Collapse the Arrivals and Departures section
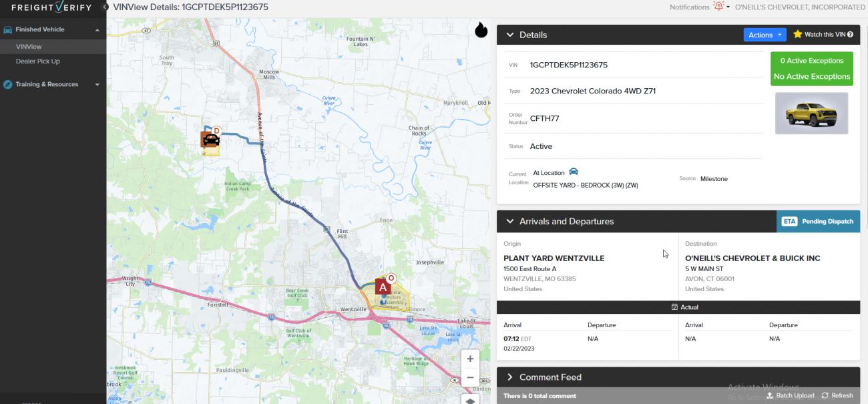This screenshot has height=404, width=868. 510,221
